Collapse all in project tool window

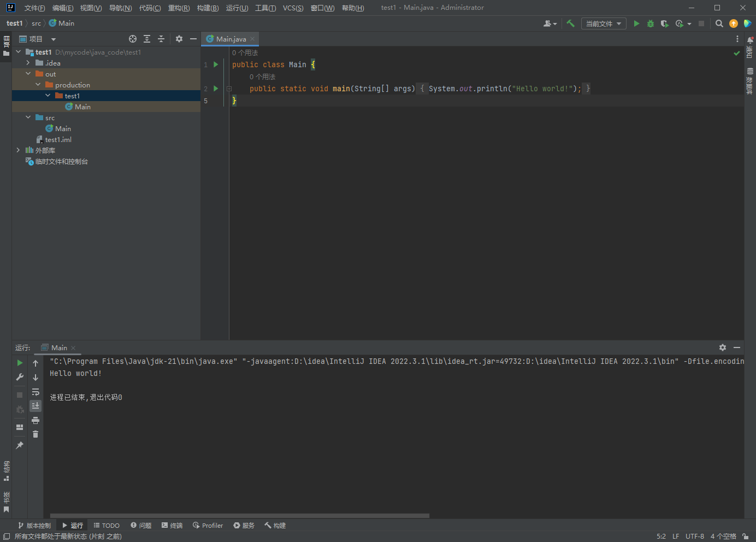coord(161,39)
